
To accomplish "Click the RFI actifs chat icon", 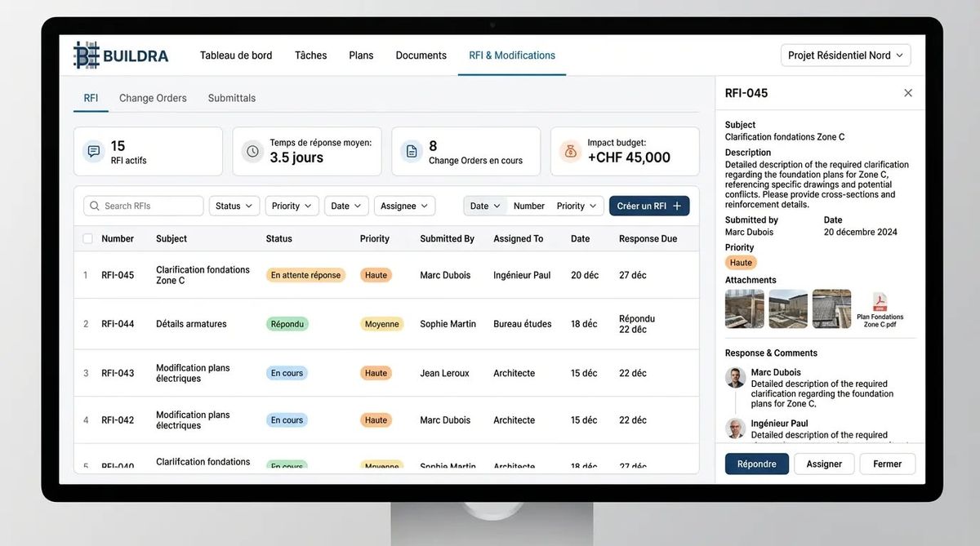I will (94, 151).
